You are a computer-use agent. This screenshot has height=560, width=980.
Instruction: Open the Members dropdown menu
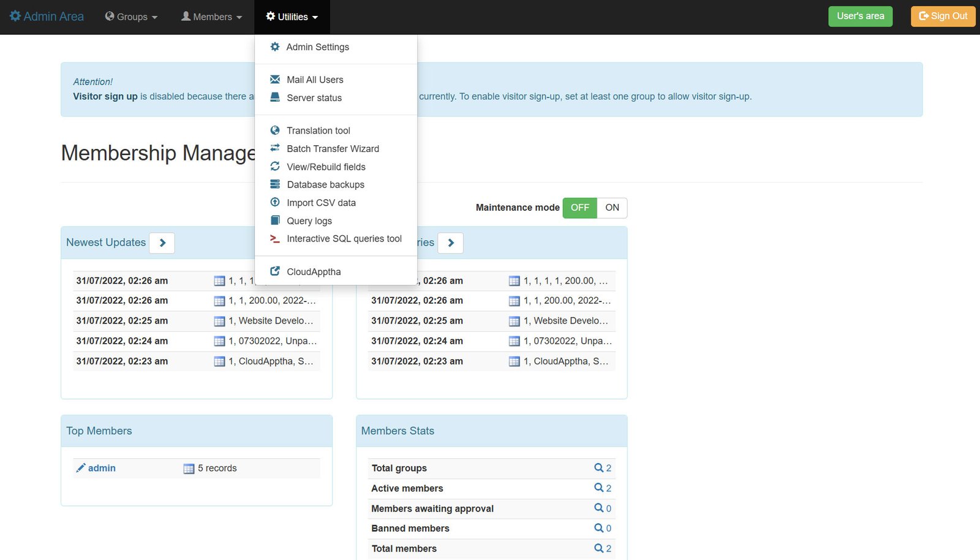(211, 17)
